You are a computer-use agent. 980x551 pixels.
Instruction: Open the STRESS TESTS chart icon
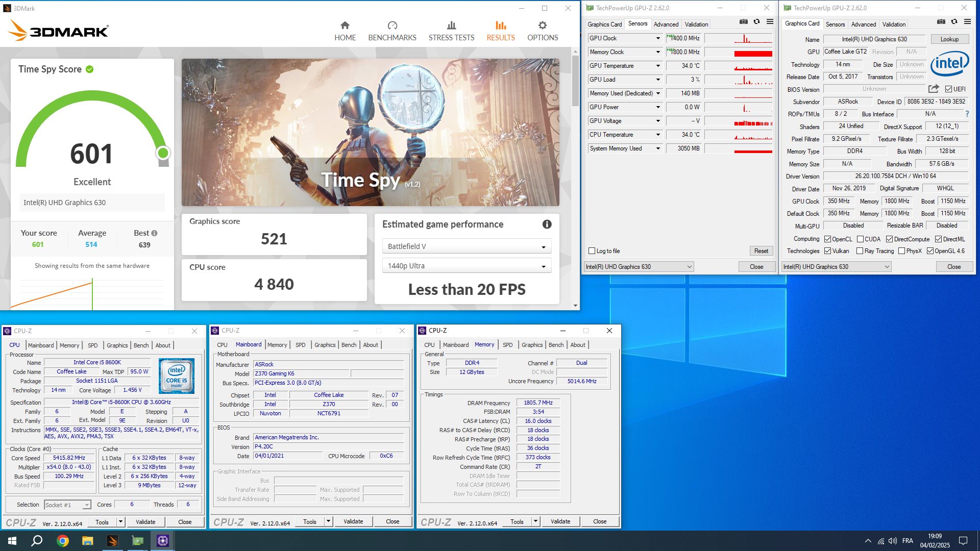451,26
